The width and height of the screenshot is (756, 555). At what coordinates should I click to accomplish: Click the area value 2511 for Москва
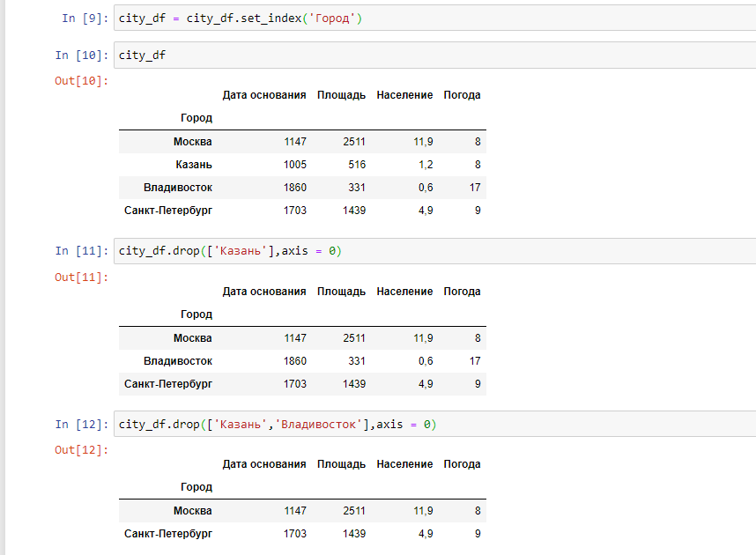pyautogui.click(x=352, y=141)
